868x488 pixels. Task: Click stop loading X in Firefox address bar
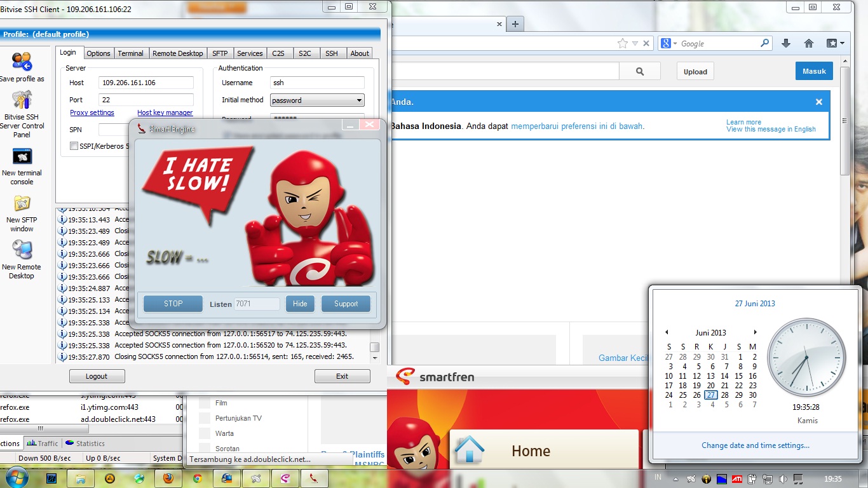[646, 43]
